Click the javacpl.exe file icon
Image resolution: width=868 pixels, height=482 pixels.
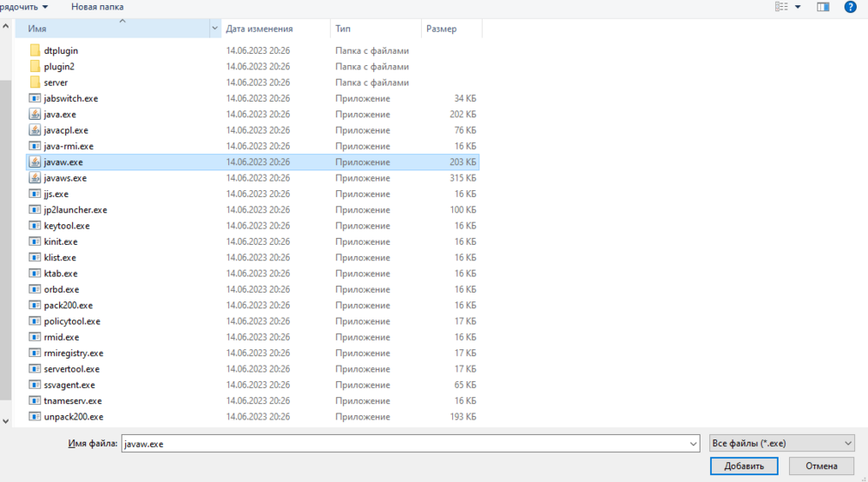coord(35,130)
